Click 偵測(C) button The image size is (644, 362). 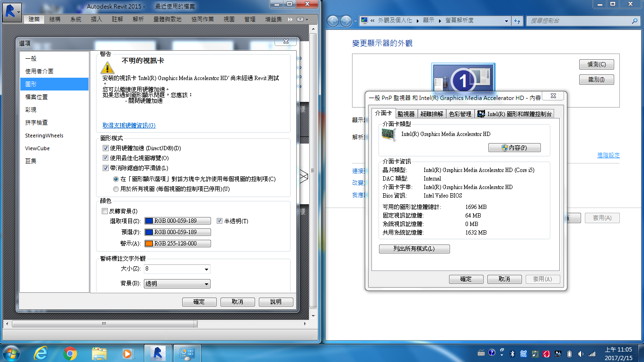point(596,64)
